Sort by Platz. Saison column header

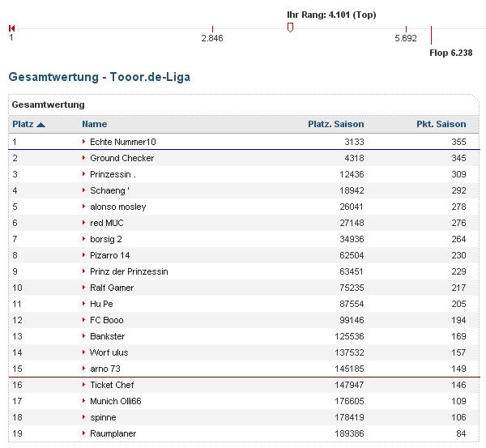pyautogui.click(x=335, y=124)
